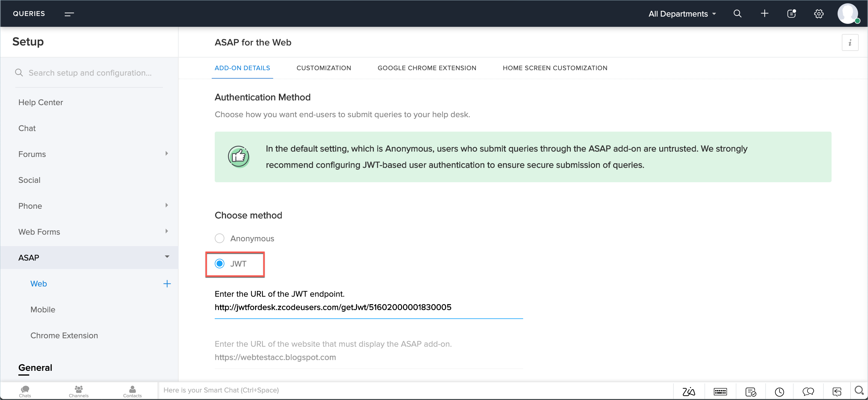868x400 pixels.
Task: Open the notifications icon in top bar
Action: coord(791,14)
